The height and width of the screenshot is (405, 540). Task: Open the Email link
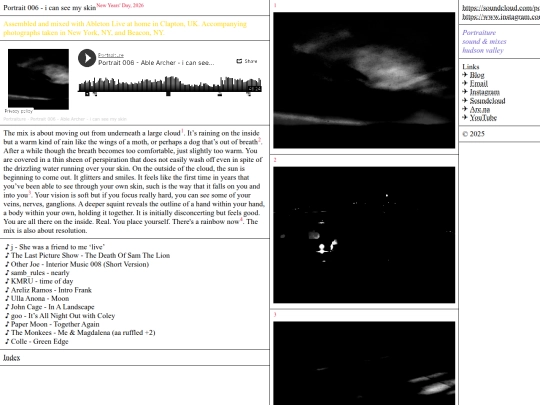479,84
